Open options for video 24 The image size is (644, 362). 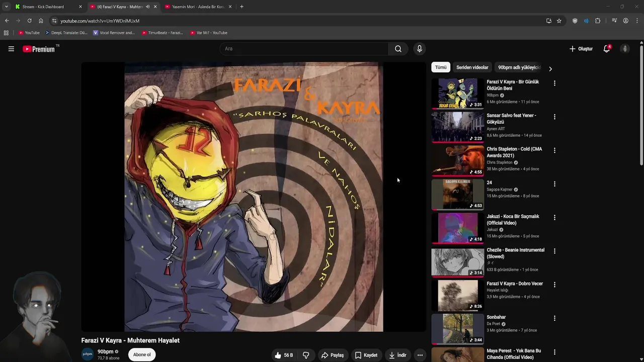pos(554,185)
